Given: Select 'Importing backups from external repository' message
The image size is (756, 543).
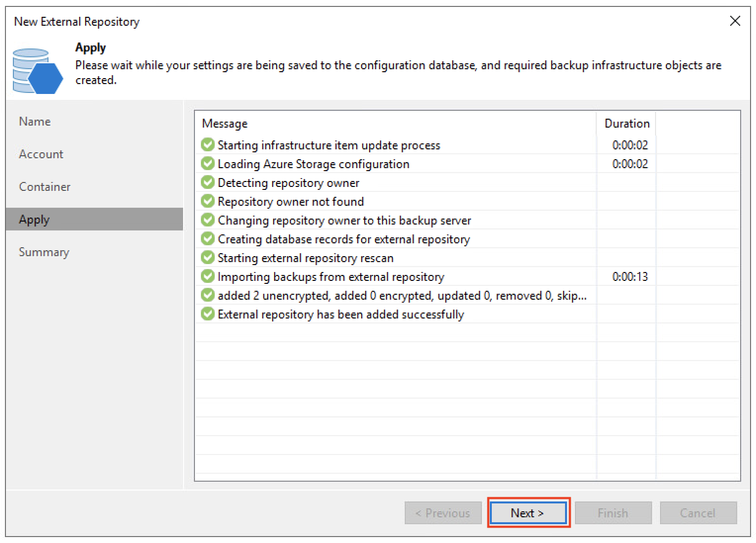Looking at the screenshot, I should click(x=331, y=277).
